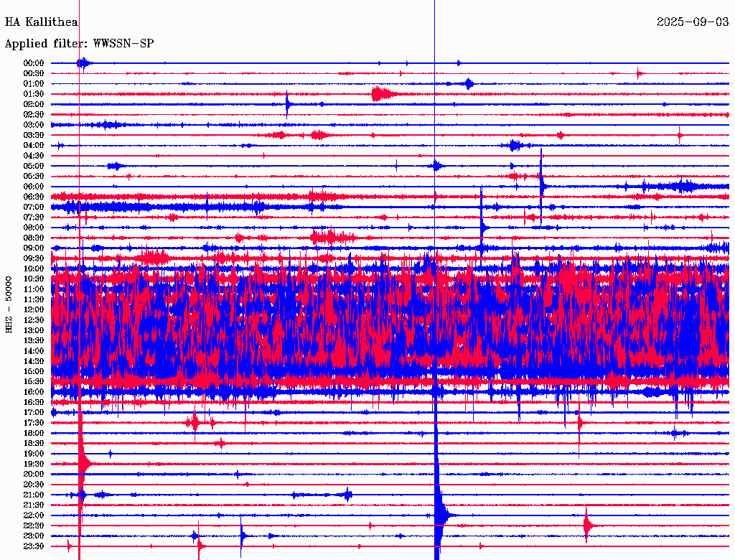Image resolution: width=735 pixels, height=560 pixels.
Task: Select the 01:00 time label
Action: [x=34, y=83]
